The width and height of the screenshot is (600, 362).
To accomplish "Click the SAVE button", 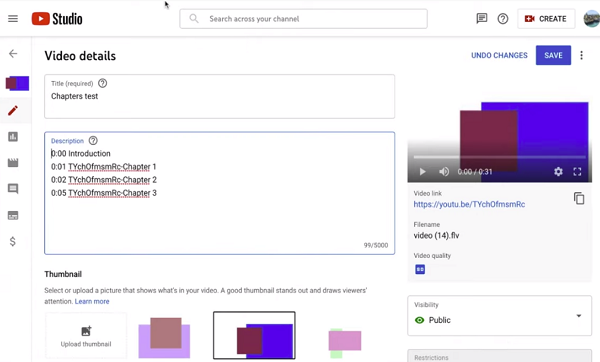I will tap(553, 55).
